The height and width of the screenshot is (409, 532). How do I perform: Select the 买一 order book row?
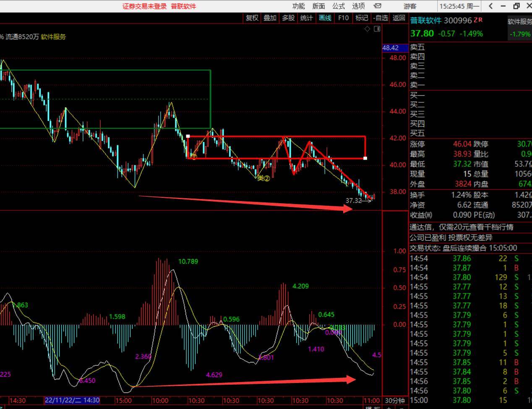click(471, 95)
